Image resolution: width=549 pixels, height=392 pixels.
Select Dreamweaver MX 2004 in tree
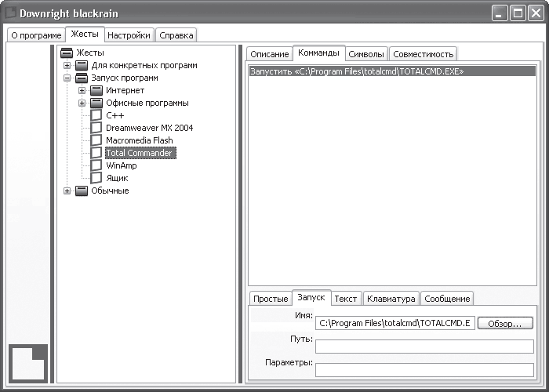150,128
